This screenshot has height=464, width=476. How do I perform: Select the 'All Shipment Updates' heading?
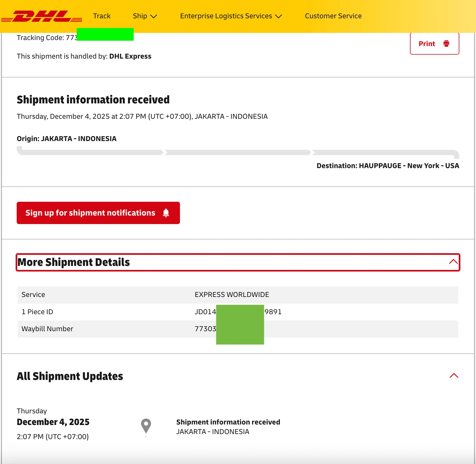pyautogui.click(x=70, y=376)
